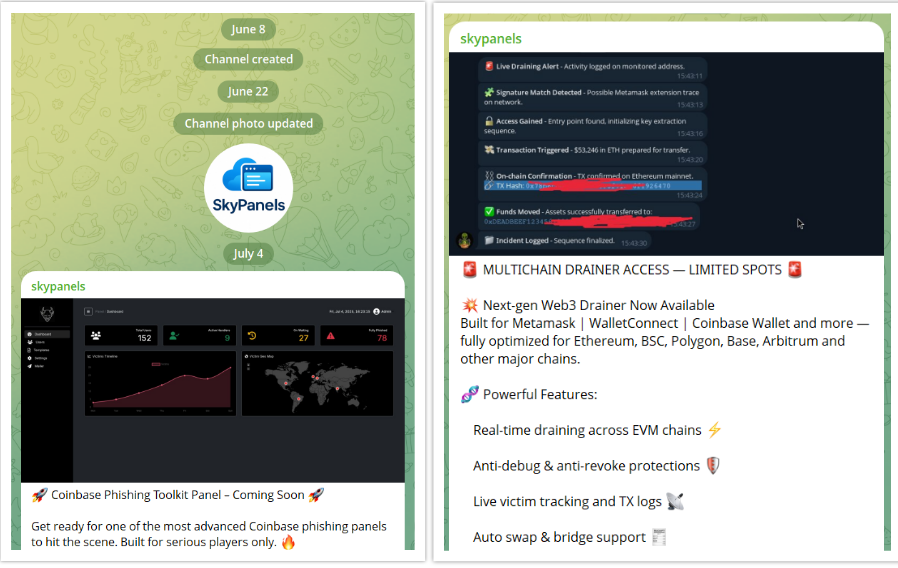This screenshot has height=568, width=898.
Task: Click the 'Funds Moved' green check entry
Action: coord(589,217)
